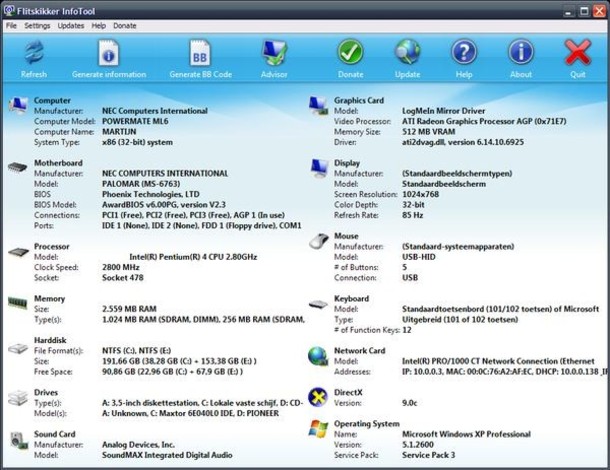This screenshot has height=470, width=610.
Task: Click Analog Devices, Inc. manufacturer text
Action: click(138, 445)
